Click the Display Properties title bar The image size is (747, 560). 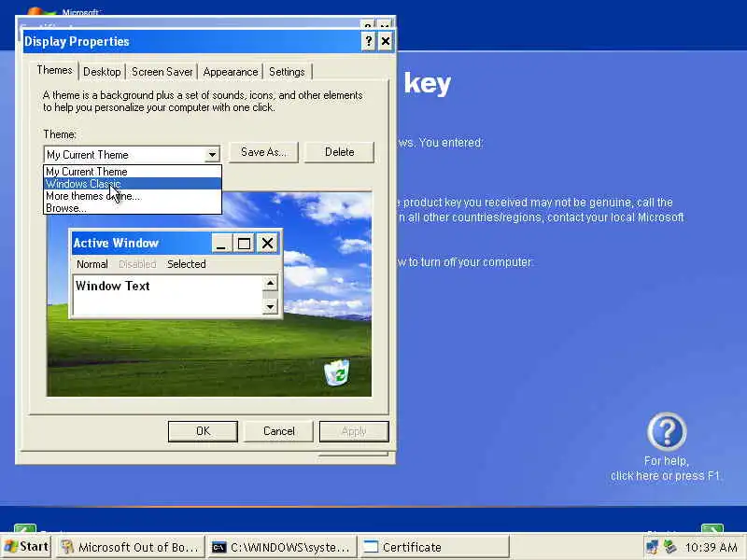click(x=190, y=41)
